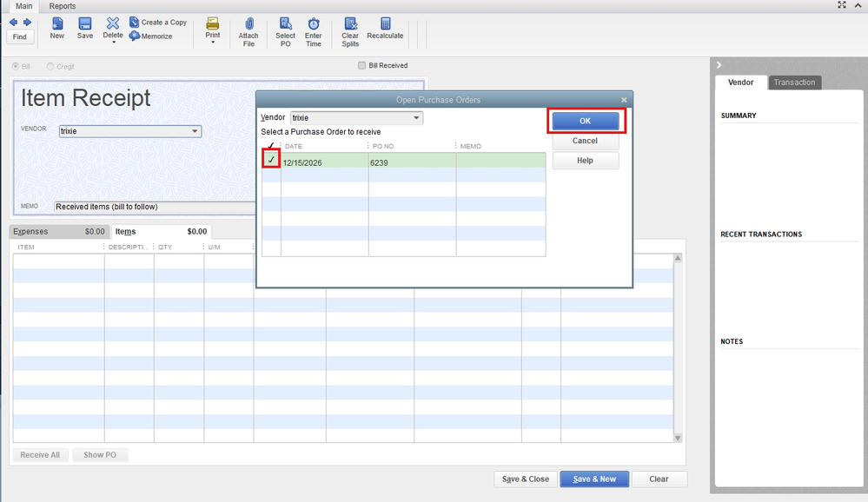Click the checkmark column header

[x=271, y=146]
